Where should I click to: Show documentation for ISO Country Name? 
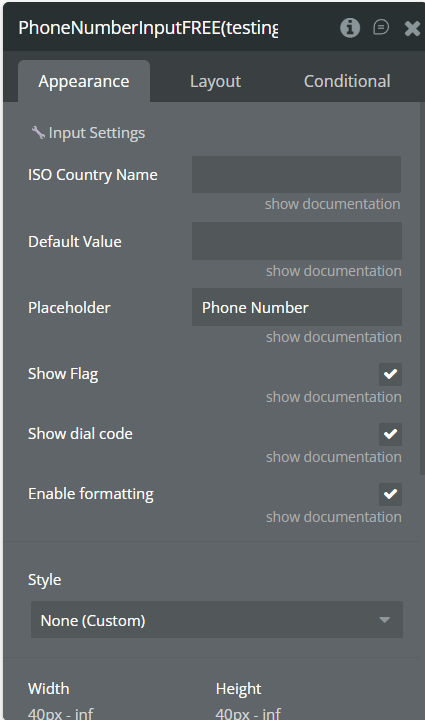(332, 204)
